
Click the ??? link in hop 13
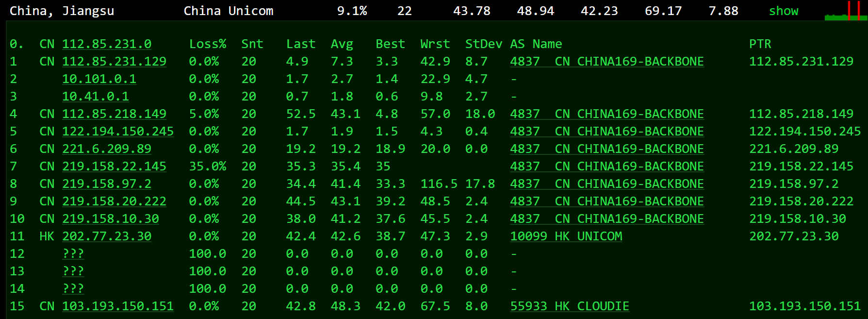pos(73,271)
